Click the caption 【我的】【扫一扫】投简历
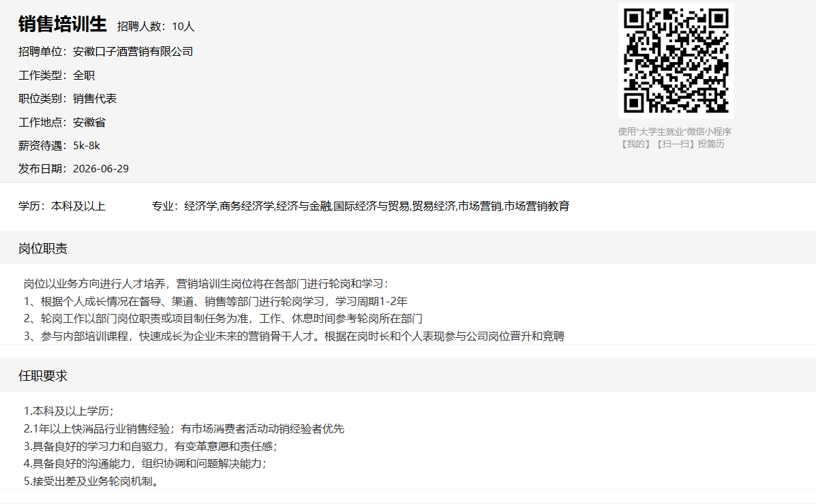Viewport: 816px width, 504px height. click(672, 144)
